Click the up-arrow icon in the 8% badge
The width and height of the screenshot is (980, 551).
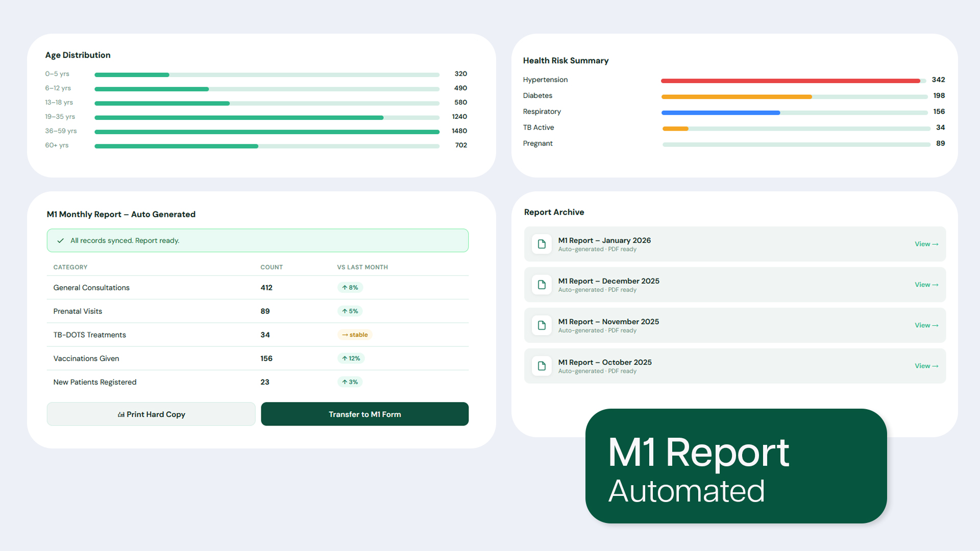(x=344, y=287)
